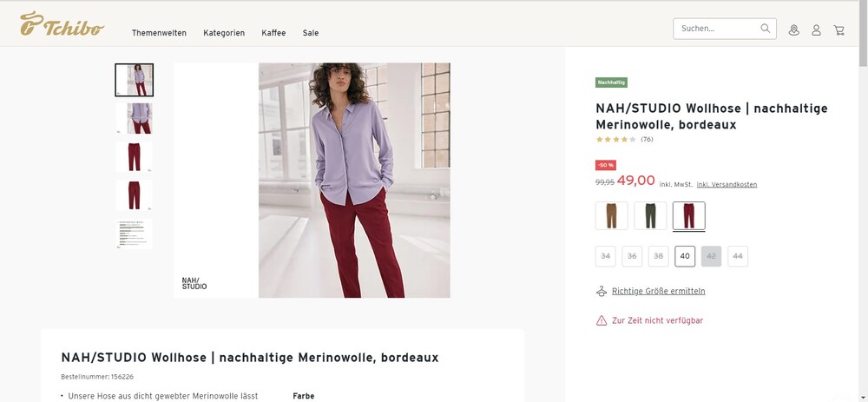Open the Themenwelten menu
868x402 pixels.
[159, 33]
